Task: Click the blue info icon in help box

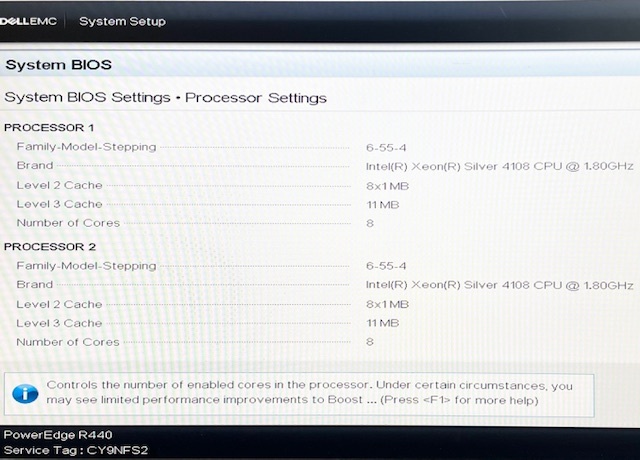Action: (25, 394)
